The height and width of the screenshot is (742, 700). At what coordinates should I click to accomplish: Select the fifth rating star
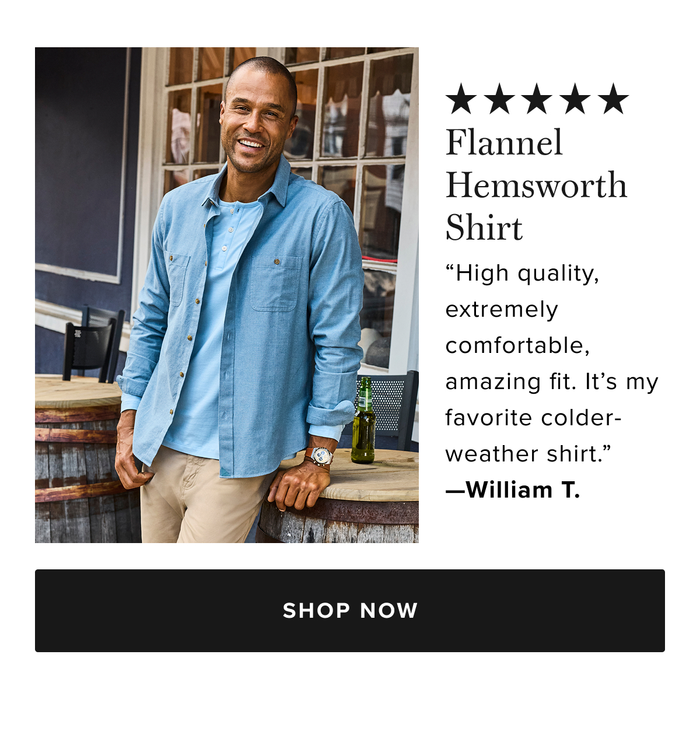click(614, 99)
